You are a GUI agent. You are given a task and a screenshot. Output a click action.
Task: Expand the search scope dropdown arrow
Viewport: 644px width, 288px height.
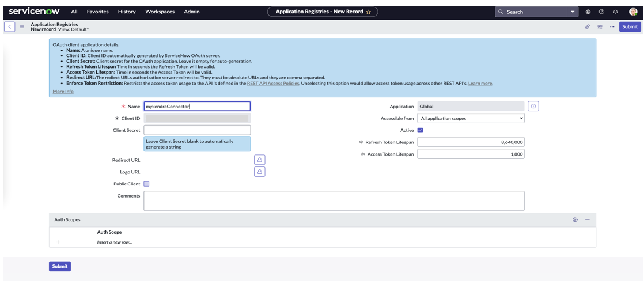pyautogui.click(x=573, y=12)
